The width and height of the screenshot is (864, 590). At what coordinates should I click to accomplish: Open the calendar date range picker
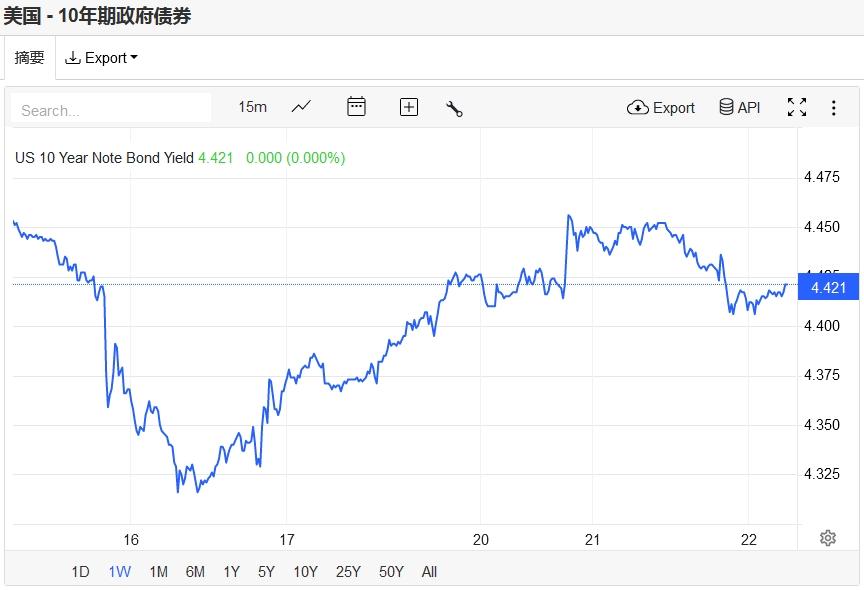[x=356, y=107]
